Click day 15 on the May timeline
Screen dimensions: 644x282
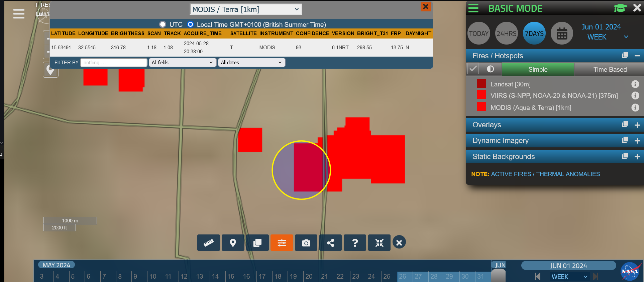pyautogui.click(x=231, y=276)
